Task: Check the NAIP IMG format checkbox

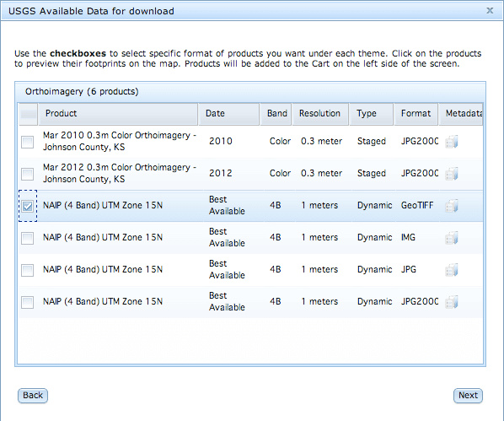Action: tap(27, 238)
